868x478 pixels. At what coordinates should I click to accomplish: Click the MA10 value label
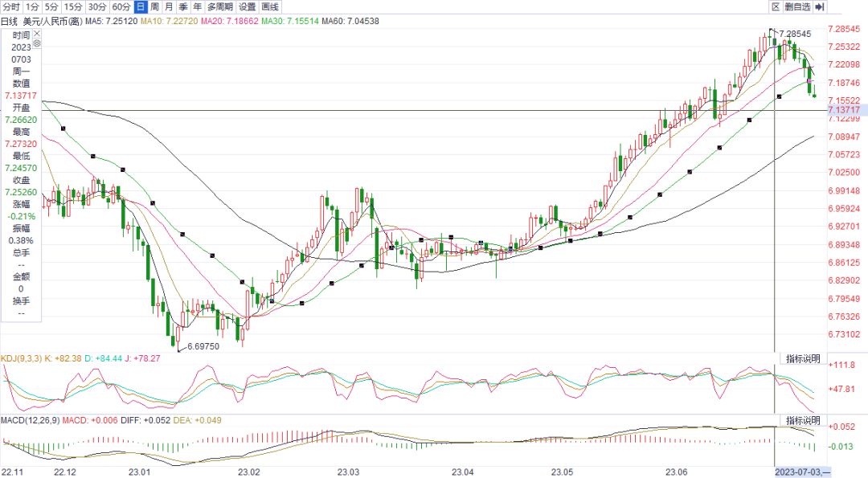click(x=168, y=21)
